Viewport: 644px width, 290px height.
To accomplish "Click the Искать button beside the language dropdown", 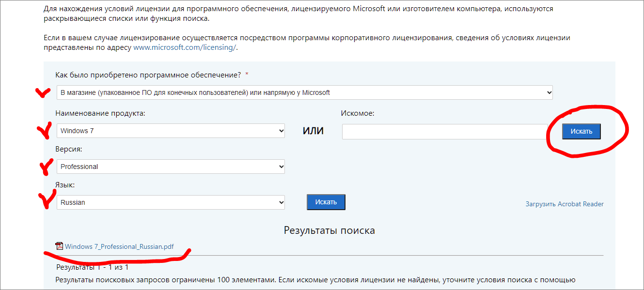I will tap(326, 202).
